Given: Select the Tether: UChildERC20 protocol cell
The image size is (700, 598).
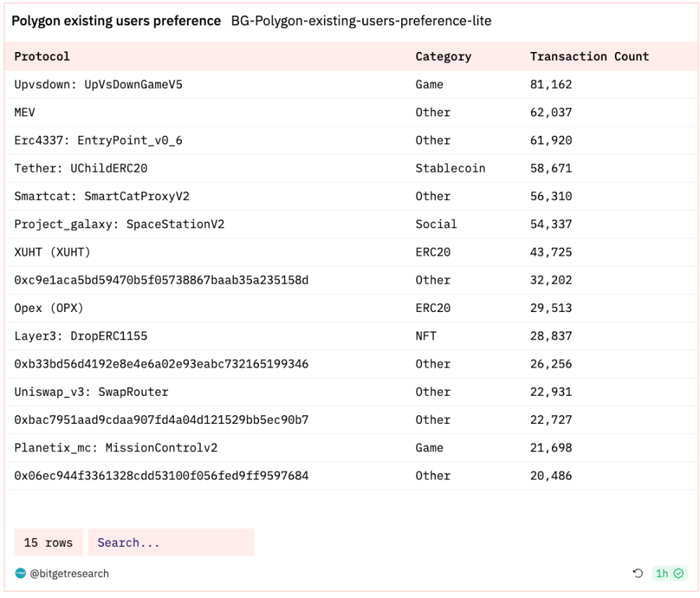Looking at the screenshot, I should 81,168.
